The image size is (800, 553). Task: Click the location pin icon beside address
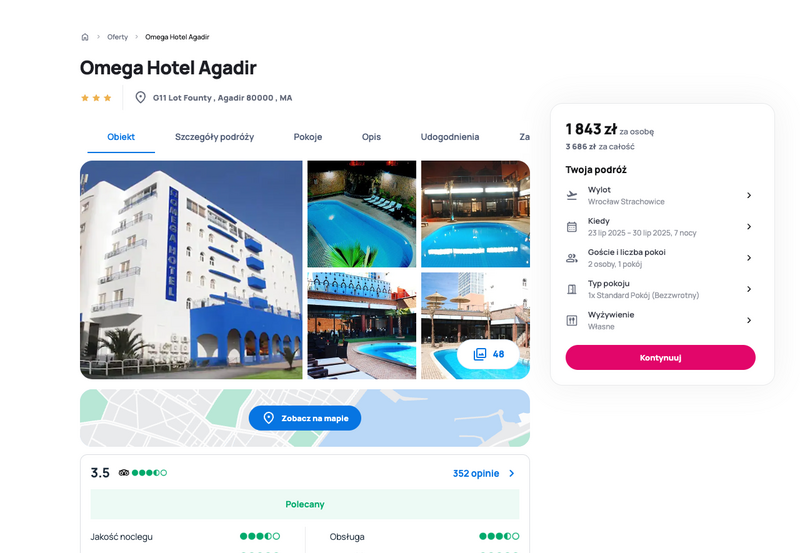[x=140, y=97]
